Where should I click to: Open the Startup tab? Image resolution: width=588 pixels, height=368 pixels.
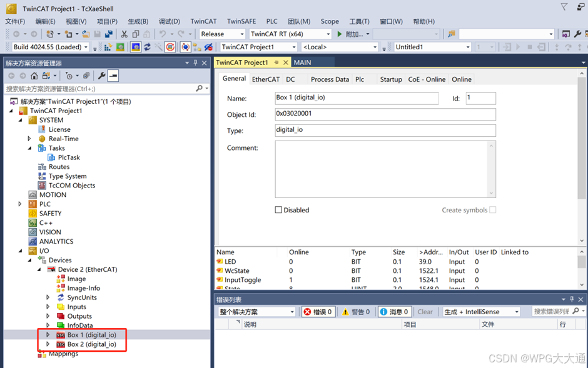coord(391,79)
